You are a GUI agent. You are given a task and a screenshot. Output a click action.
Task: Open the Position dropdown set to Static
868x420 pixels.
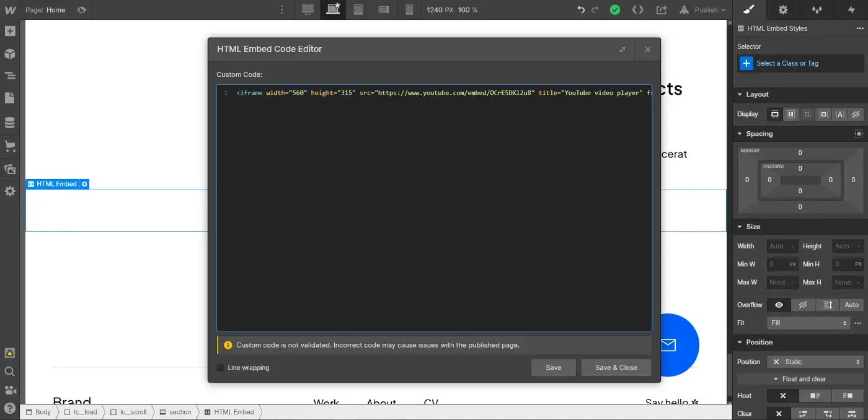tap(815, 361)
